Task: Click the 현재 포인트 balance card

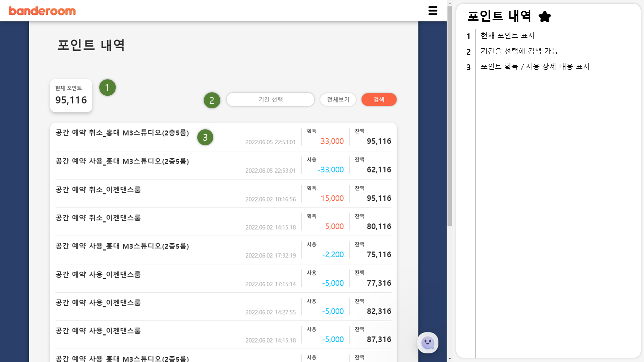Action: pyautogui.click(x=70, y=96)
